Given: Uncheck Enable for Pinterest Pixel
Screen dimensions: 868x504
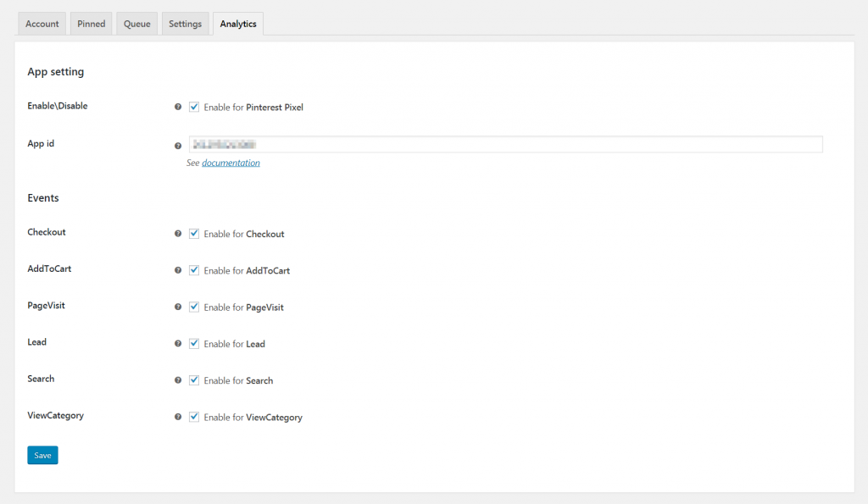Looking at the screenshot, I should (194, 108).
